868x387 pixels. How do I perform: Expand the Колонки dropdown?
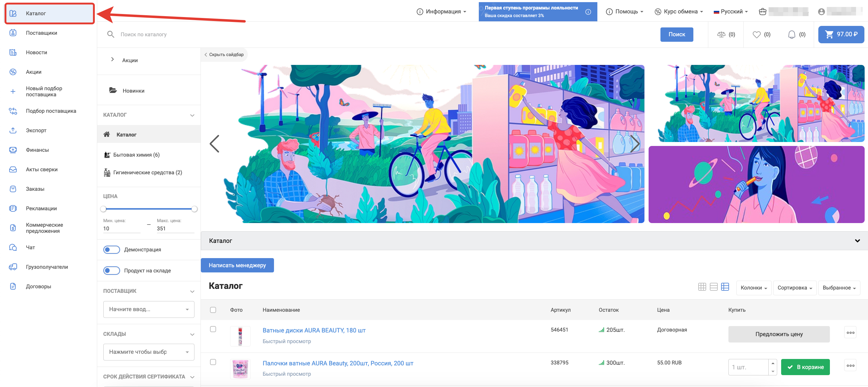tap(753, 288)
